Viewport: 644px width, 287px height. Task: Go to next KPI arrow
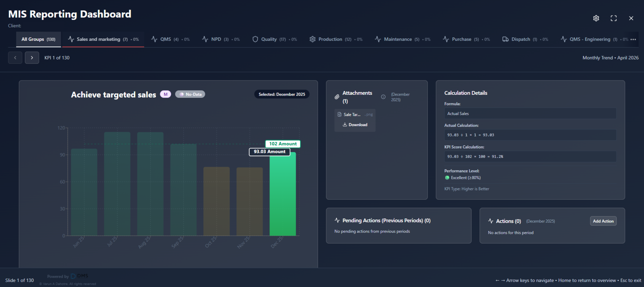point(32,58)
